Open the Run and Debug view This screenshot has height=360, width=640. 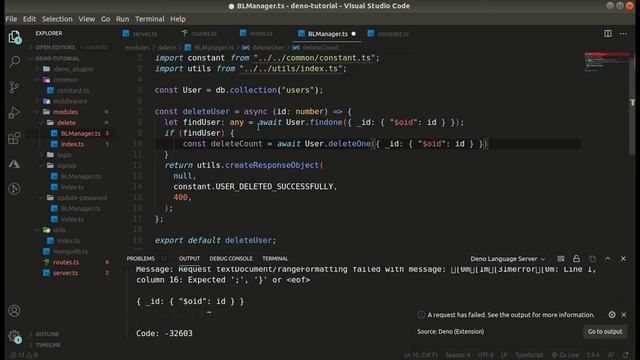[x=14, y=112]
